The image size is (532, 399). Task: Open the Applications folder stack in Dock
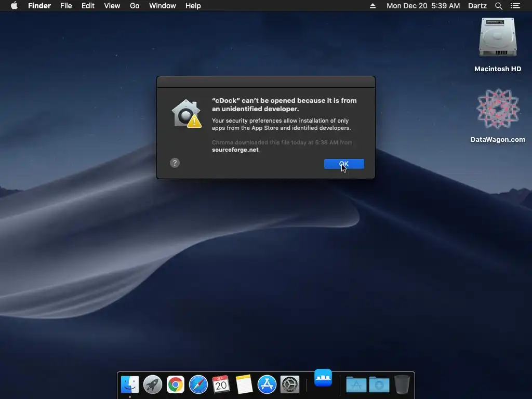click(356, 384)
